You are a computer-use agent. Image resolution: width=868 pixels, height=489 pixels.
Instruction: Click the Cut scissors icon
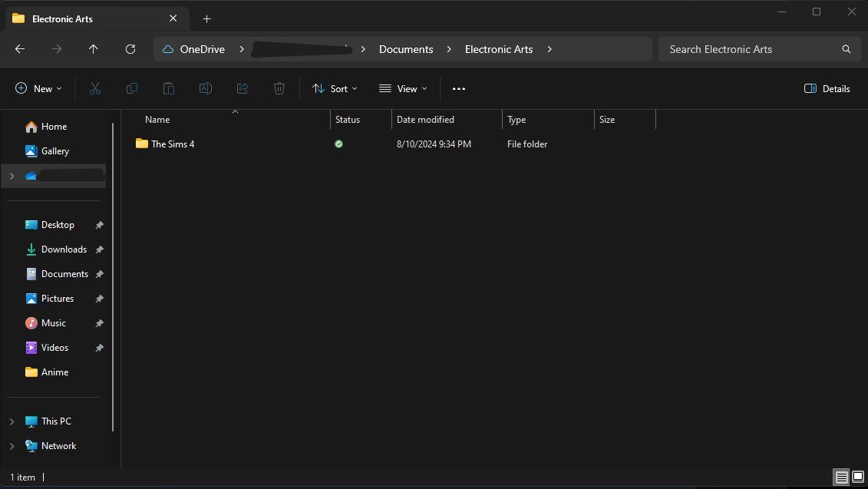pyautogui.click(x=95, y=88)
